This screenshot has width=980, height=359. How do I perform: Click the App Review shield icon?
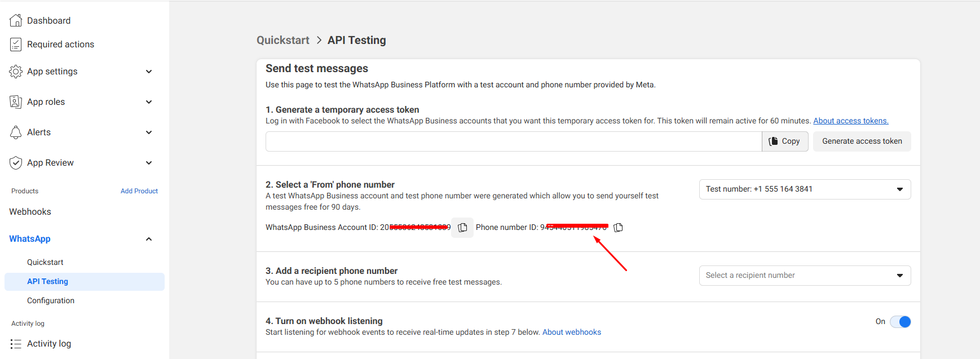16,163
